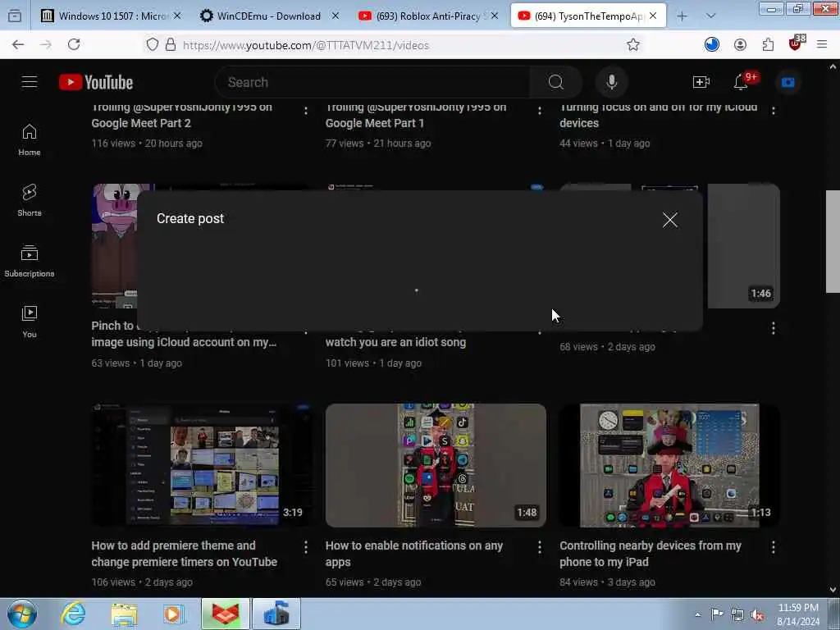Open YouTube notifications bell
This screenshot has width=840, height=630.
[x=742, y=82]
